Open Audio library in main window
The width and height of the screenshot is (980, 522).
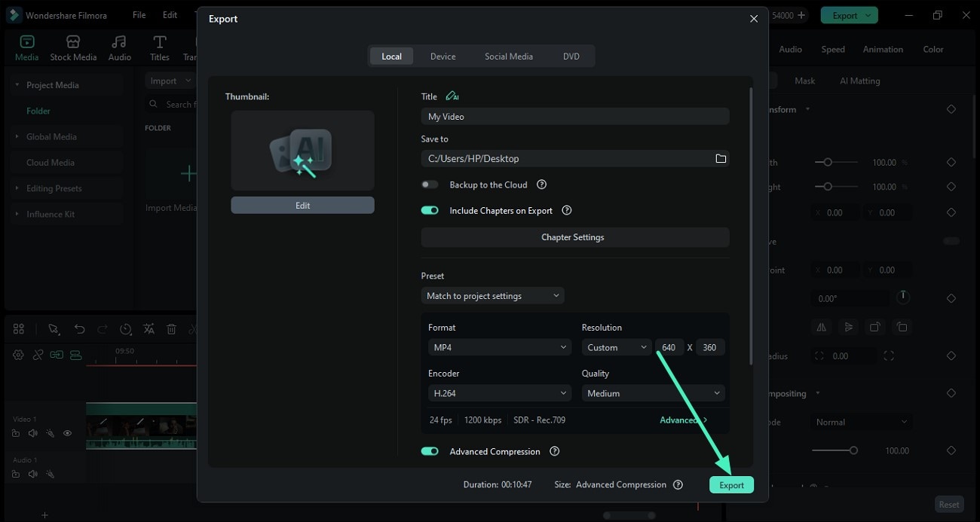[x=119, y=47]
